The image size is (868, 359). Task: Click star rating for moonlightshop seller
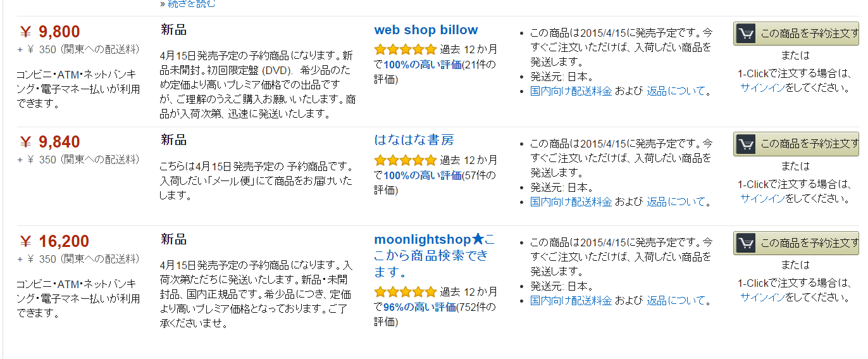406,292
